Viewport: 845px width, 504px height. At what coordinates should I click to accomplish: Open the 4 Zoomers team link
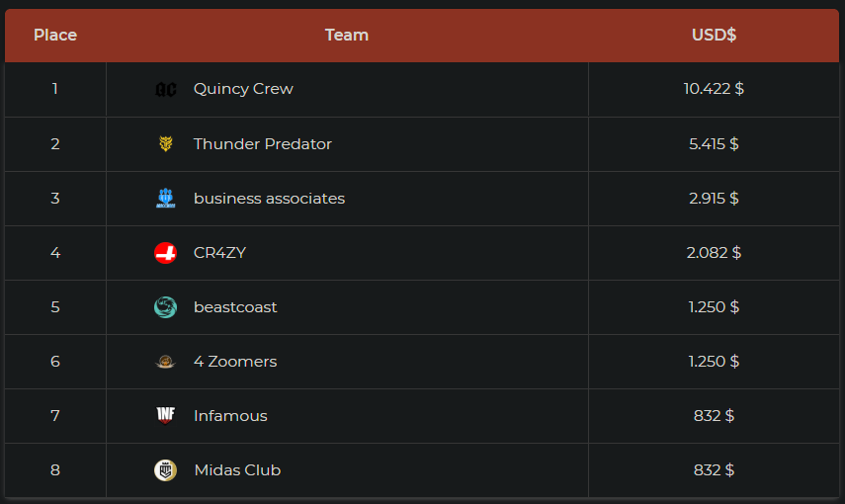tap(235, 362)
